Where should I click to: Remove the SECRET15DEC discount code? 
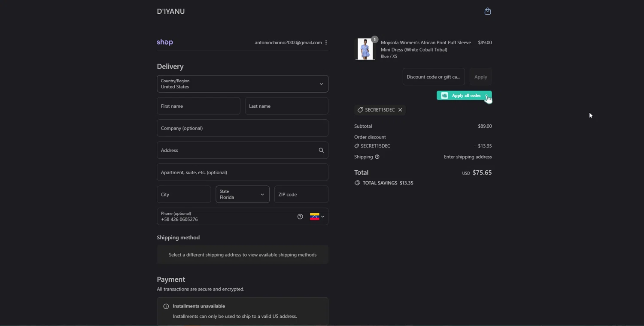click(400, 110)
